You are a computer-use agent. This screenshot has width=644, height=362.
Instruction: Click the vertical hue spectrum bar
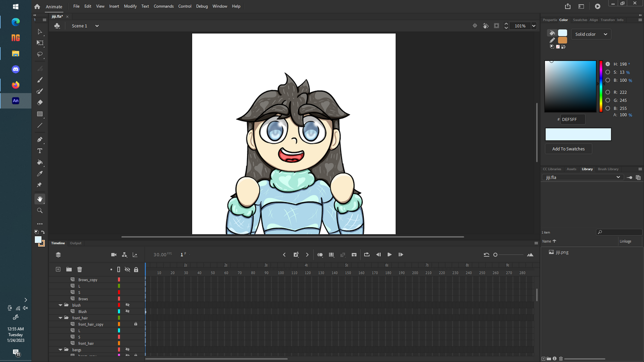[x=601, y=86]
